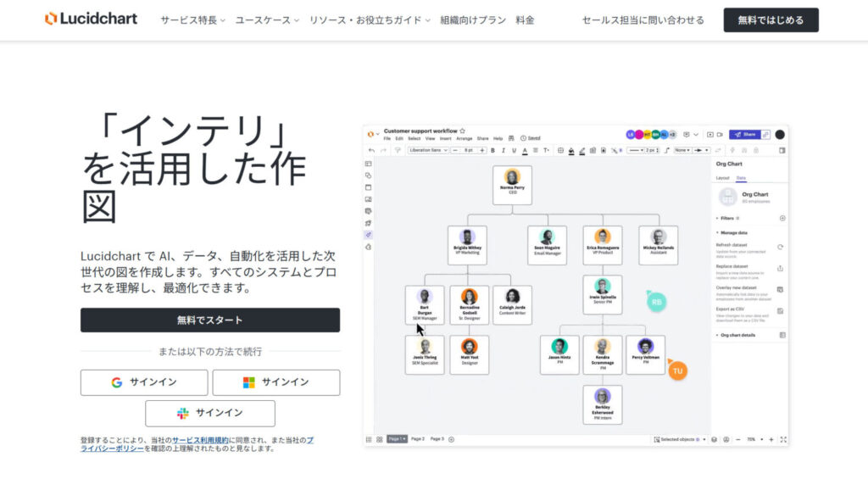Click the Redo arrow in preview toolbar
This screenshot has width=868, height=479.
[x=383, y=150]
